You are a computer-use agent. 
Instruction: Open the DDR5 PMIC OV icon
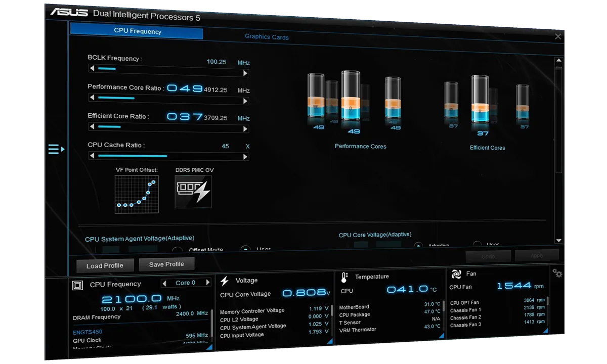click(x=193, y=192)
